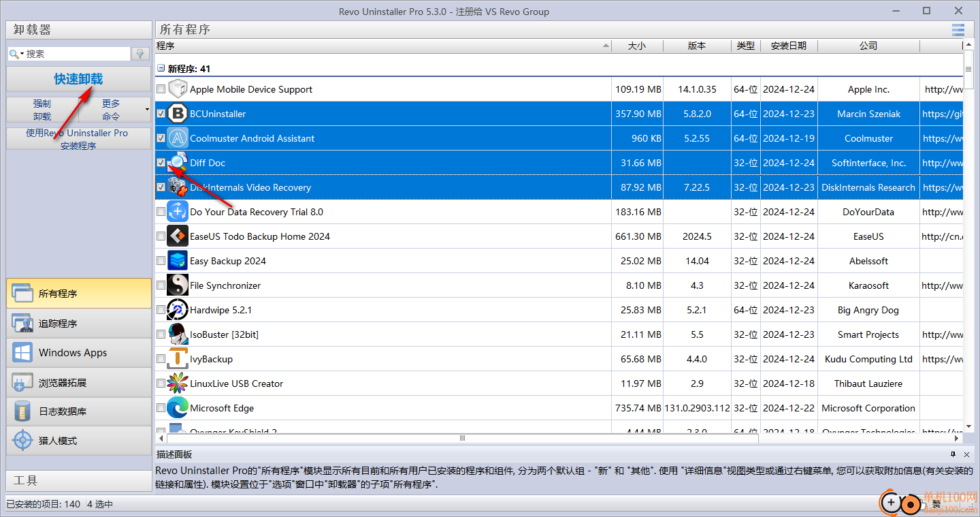Viewport: 980px width, 517px height.
Task: Pin the description panel
Action: [953, 454]
